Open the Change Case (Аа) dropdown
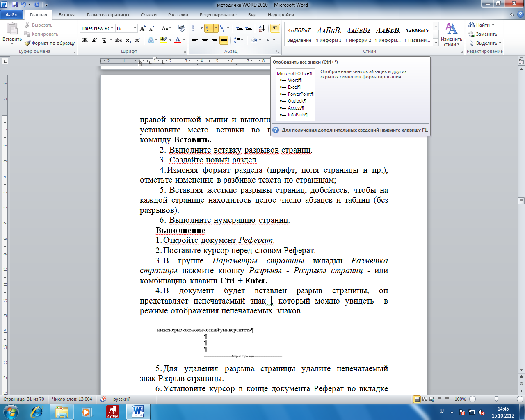The height and width of the screenshot is (420, 525). 167,28
